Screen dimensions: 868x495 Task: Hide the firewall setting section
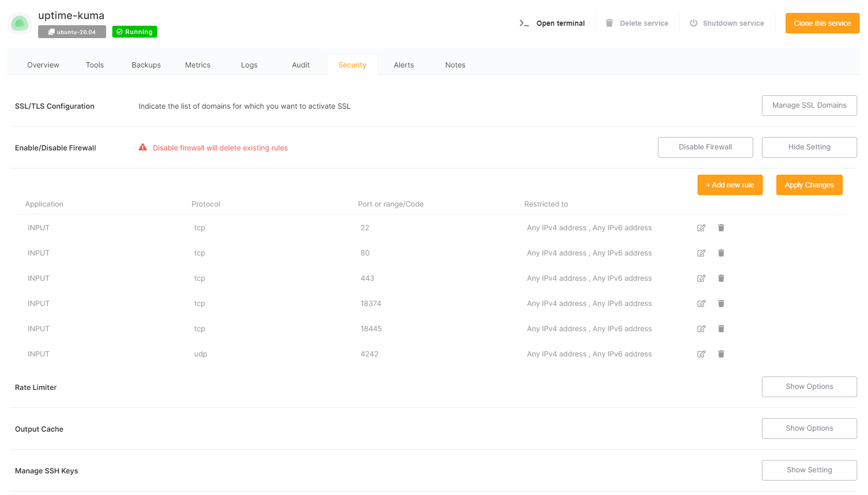(809, 147)
